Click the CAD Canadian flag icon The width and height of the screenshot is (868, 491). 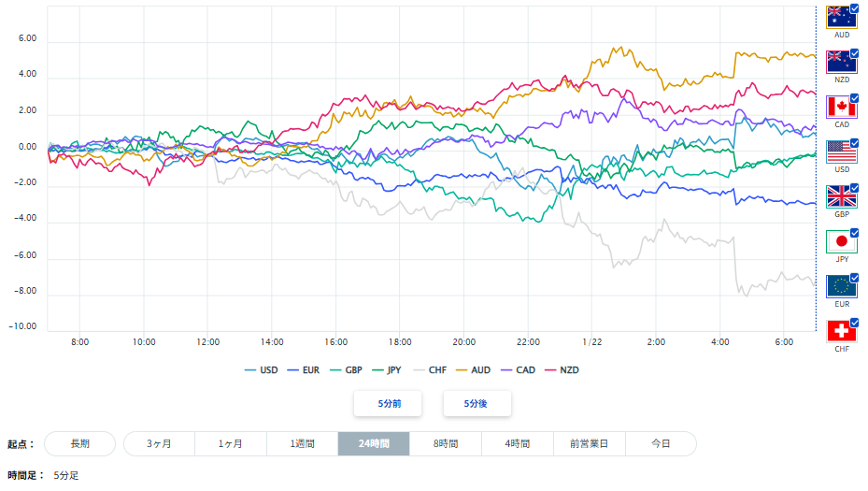[x=842, y=107]
